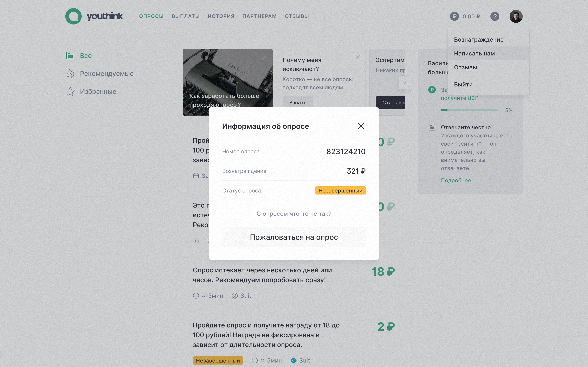The width and height of the screenshot is (588, 367).
Task: Open the Выплаты navigation tab
Action: coord(186,16)
